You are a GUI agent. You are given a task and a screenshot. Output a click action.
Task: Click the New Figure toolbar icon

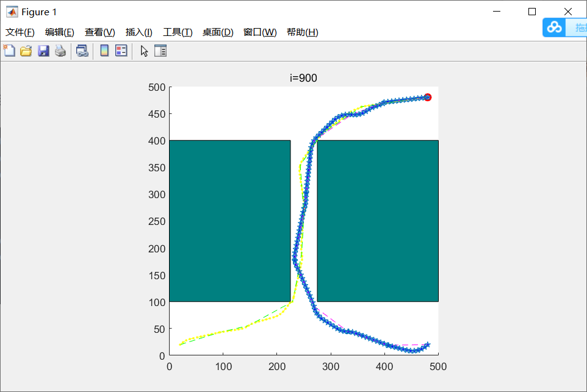click(9, 51)
